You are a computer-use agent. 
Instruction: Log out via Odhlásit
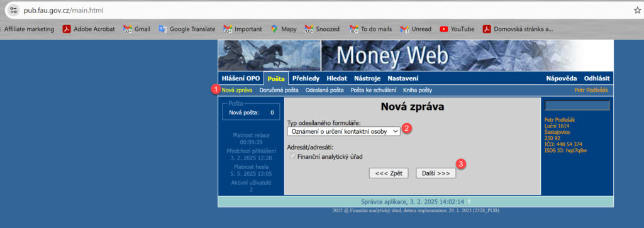point(597,79)
